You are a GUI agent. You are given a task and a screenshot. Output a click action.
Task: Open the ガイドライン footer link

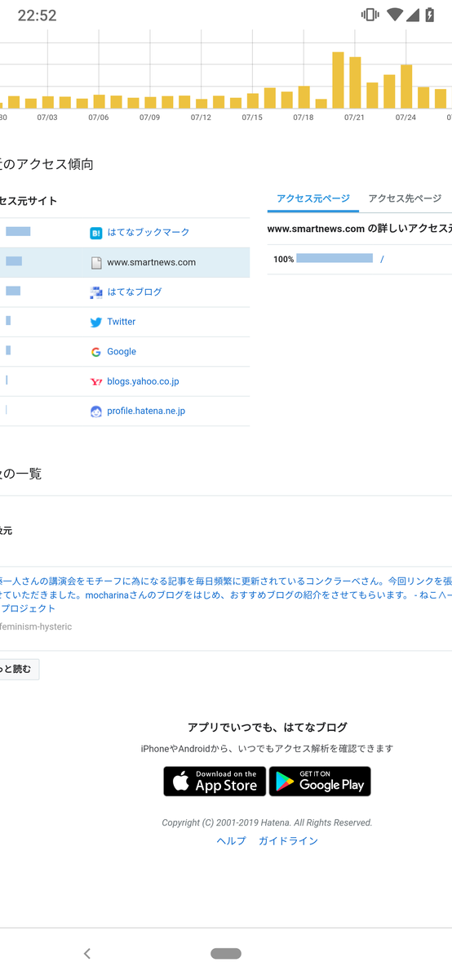[288, 841]
